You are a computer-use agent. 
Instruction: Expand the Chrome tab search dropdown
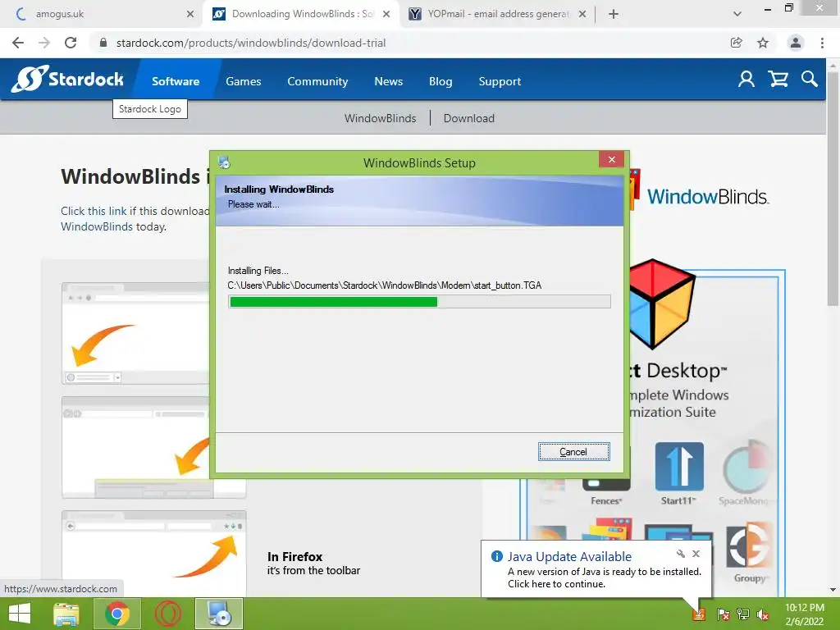[737, 14]
